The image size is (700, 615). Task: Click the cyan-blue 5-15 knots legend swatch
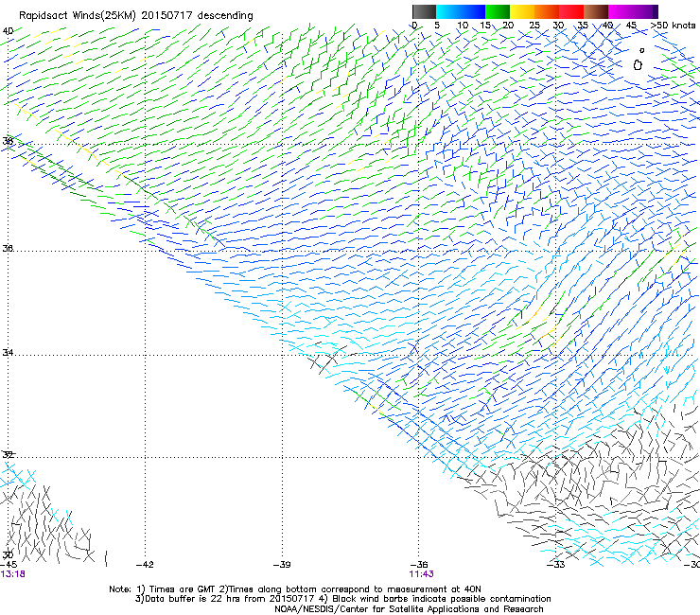(461, 11)
